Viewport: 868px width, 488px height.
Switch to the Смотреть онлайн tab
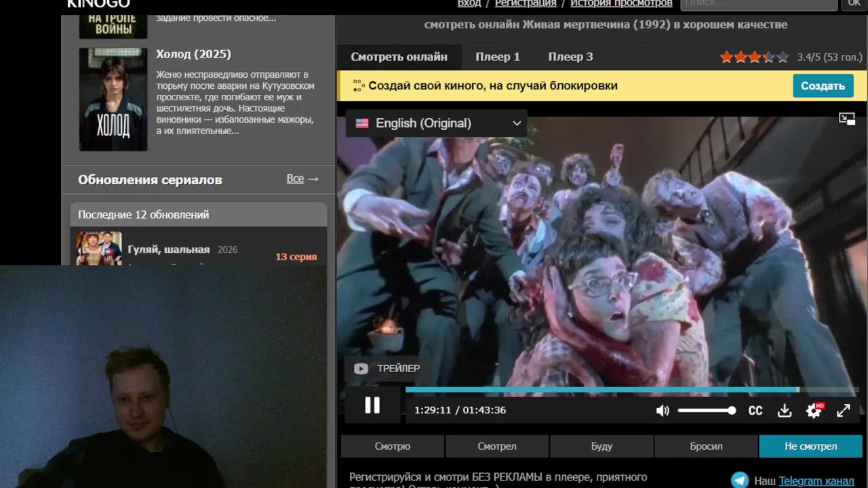pos(399,57)
